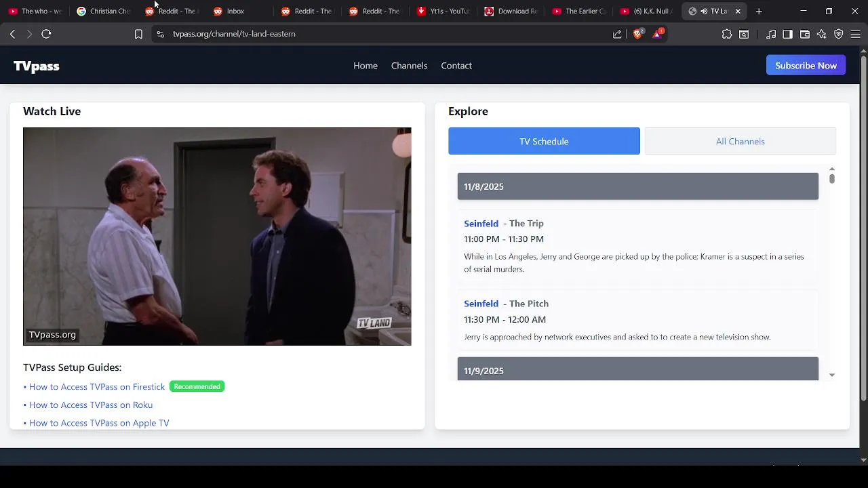Click schedule list scroll up arrow

click(x=831, y=169)
